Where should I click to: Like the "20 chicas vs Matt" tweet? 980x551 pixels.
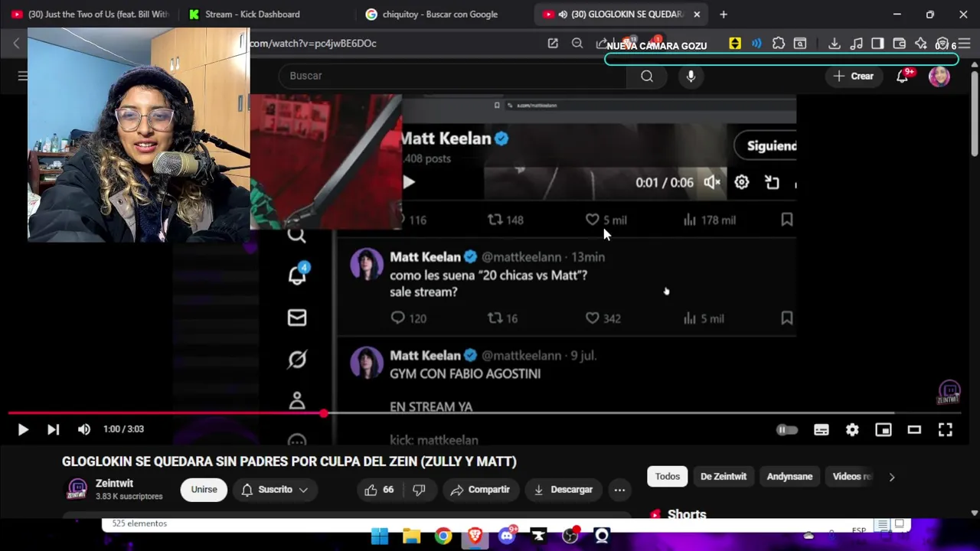593,318
